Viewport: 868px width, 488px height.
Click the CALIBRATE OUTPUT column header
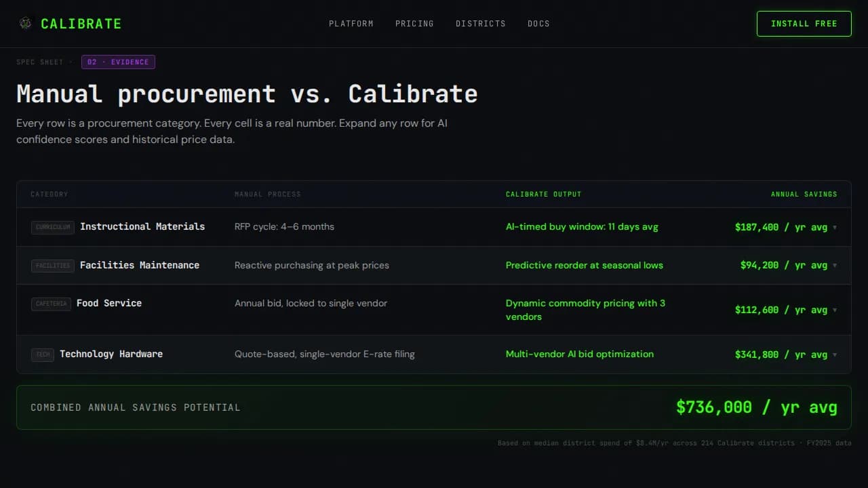click(x=543, y=195)
